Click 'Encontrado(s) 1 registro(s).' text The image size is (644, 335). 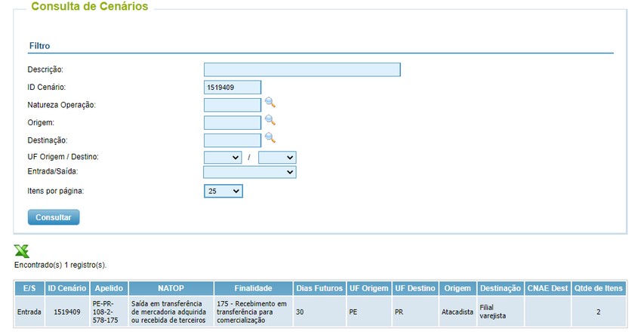pos(60,266)
